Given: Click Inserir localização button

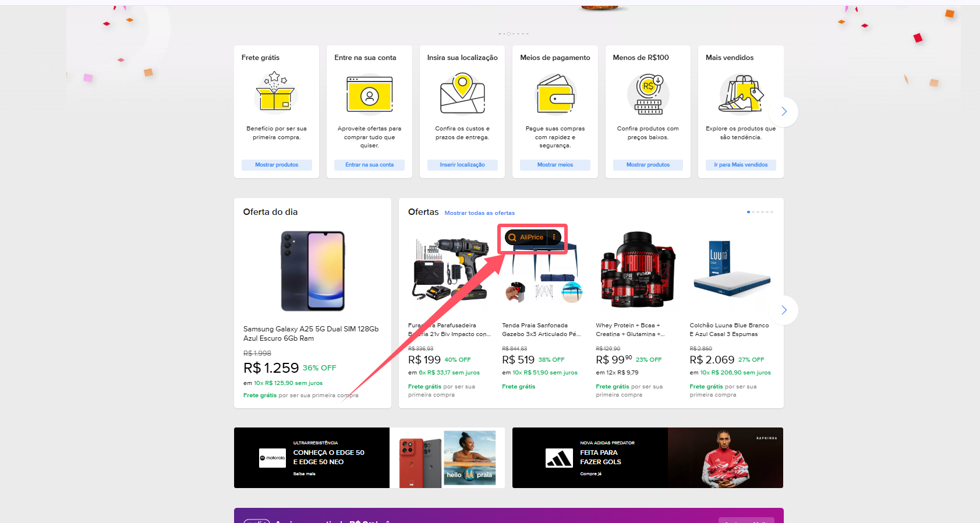Looking at the screenshot, I should pos(462,165).
